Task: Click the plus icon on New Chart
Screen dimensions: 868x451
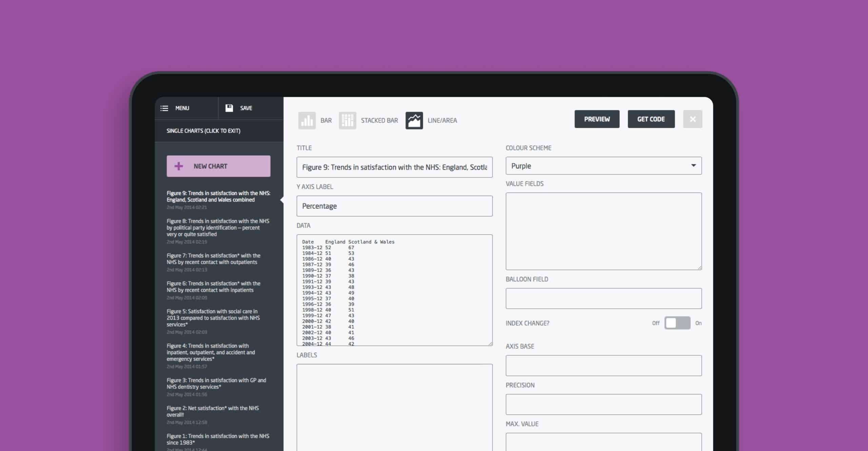Action: pos(179,166)
